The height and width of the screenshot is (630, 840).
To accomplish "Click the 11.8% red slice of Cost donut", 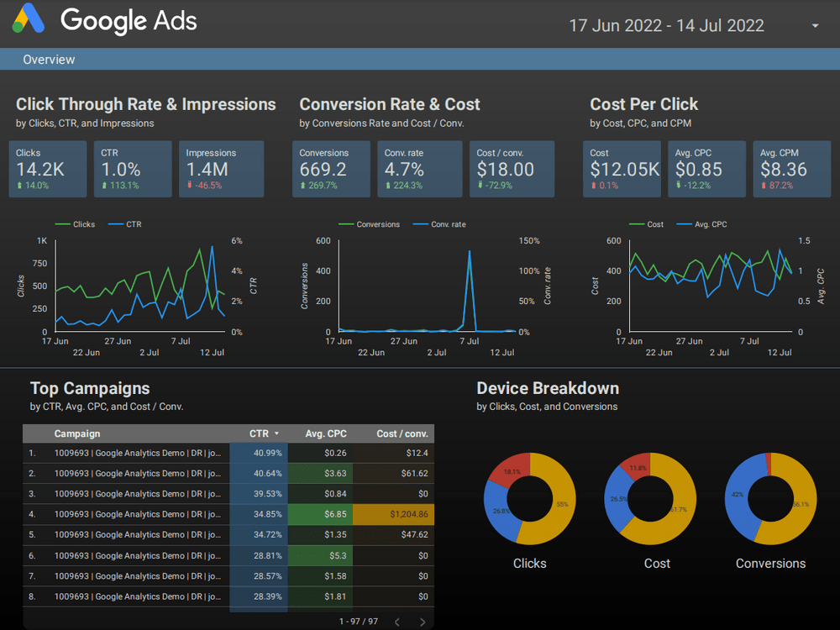I will [x=638, y=468].
